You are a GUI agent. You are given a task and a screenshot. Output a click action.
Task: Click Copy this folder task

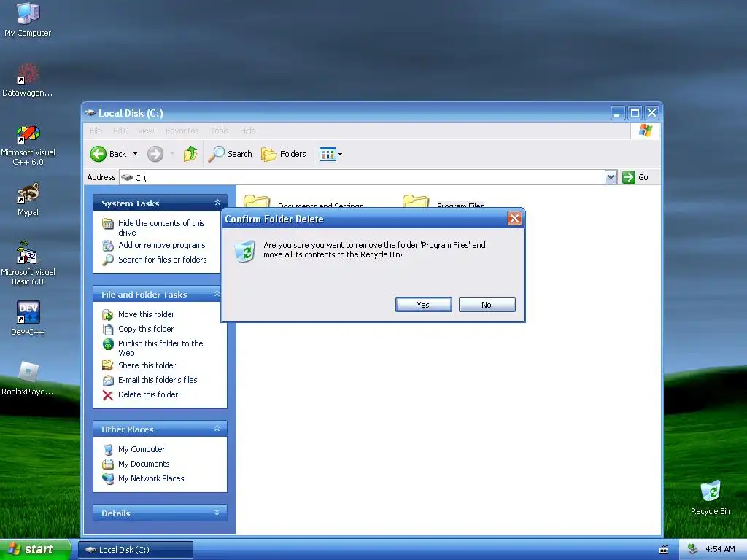coord(146,329)
